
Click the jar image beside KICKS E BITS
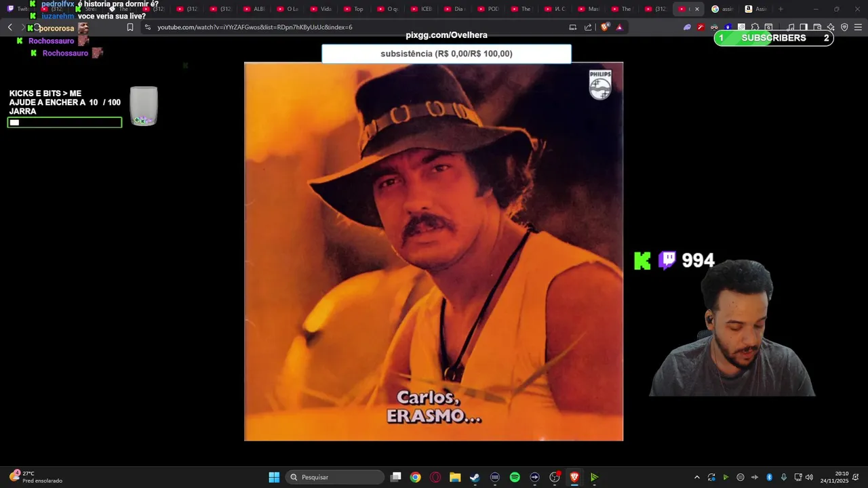click(144, 106)
